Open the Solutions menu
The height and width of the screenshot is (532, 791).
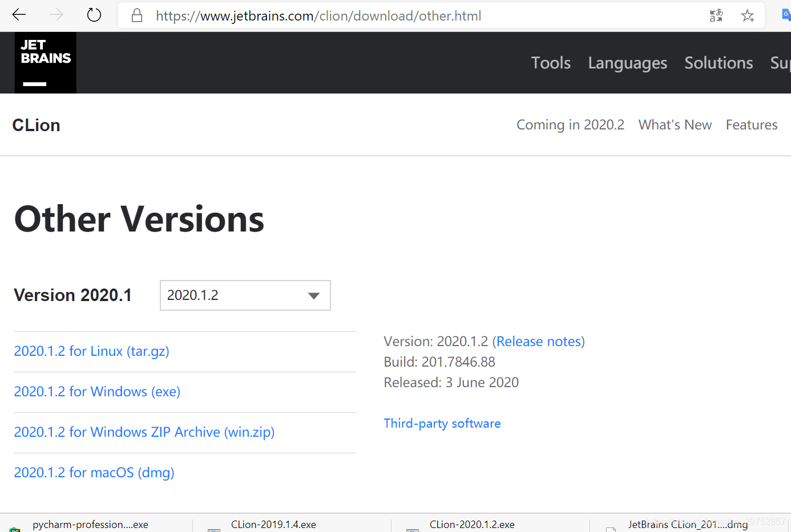point(719,63)
